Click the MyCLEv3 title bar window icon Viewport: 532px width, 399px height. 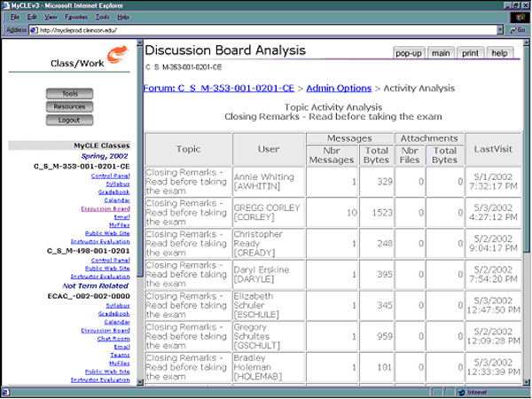click(x=5, y=5)
